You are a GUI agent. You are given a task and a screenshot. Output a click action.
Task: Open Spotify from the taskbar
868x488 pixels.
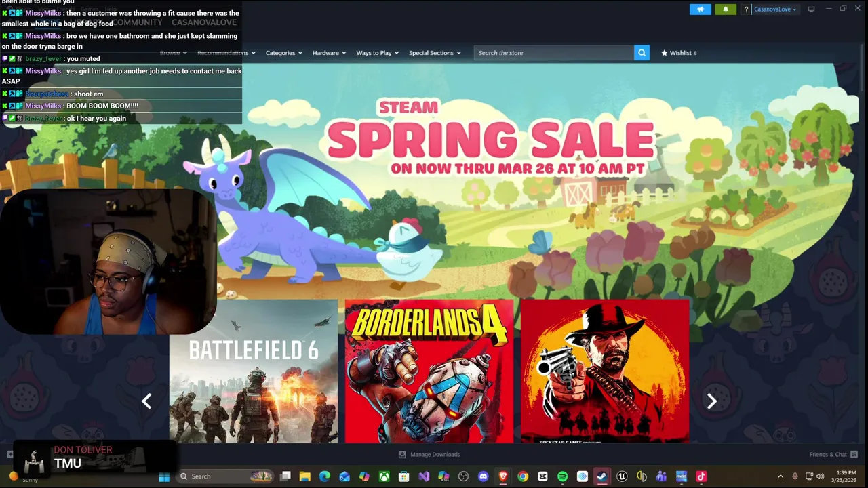pyautogui.click(x=562, y=476)
